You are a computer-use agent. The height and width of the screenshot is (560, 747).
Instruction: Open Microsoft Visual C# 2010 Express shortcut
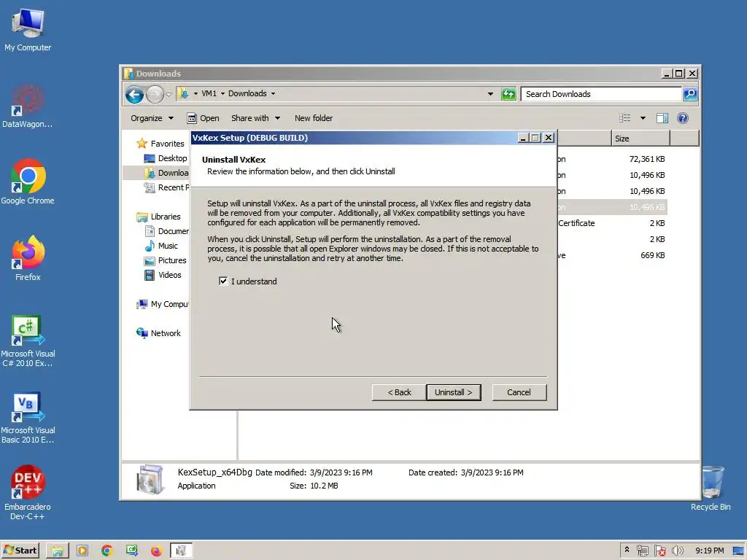28,341
